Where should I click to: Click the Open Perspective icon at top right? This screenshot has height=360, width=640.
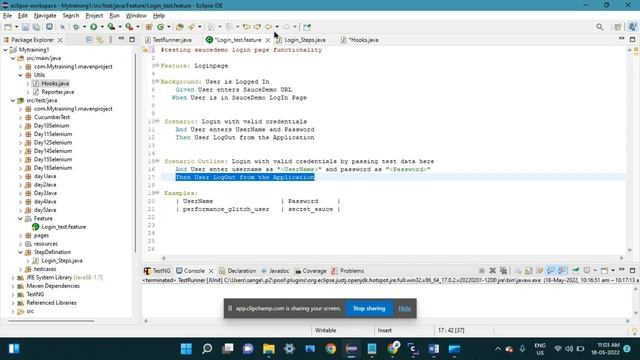tap(618, 27)
